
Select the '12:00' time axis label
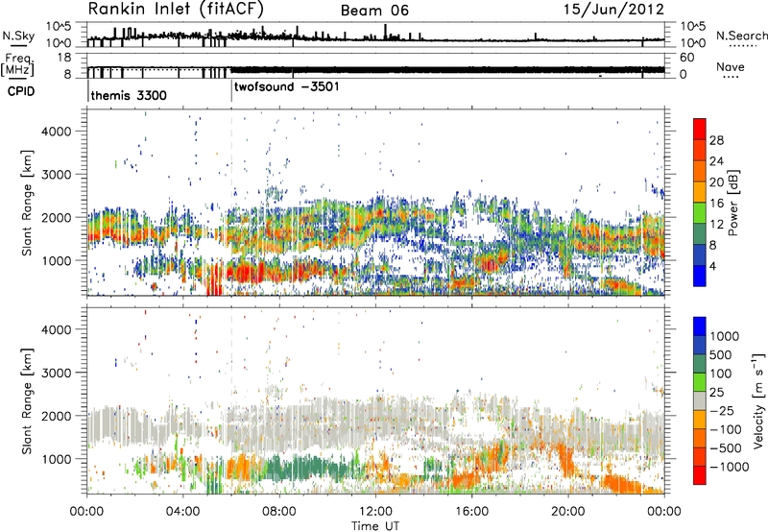(x=375, y=512)
